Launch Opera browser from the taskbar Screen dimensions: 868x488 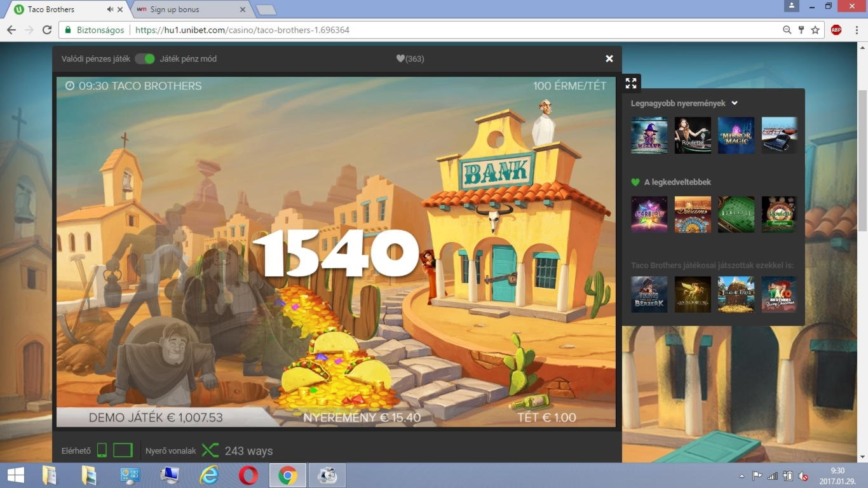click(x=248, y=475)
